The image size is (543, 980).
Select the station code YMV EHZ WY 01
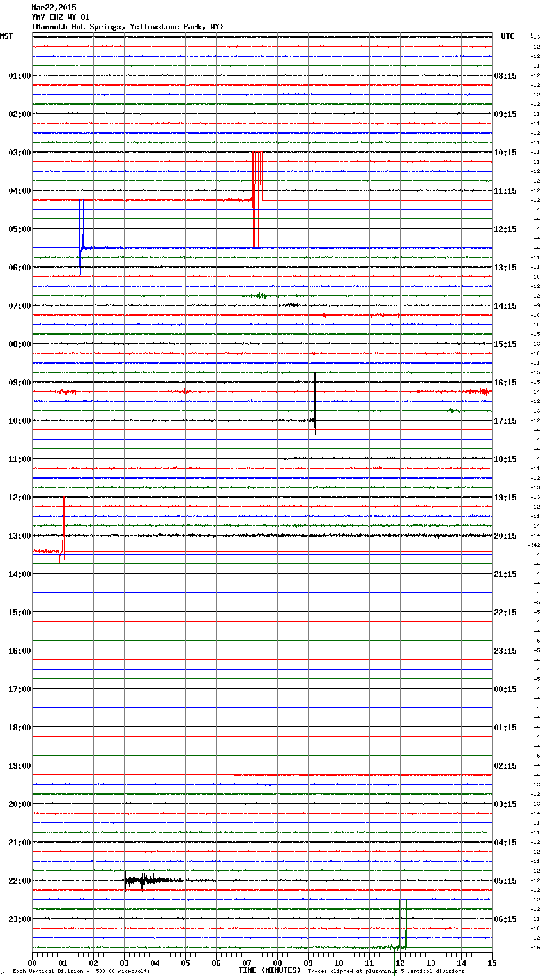(x=61, y=17)
